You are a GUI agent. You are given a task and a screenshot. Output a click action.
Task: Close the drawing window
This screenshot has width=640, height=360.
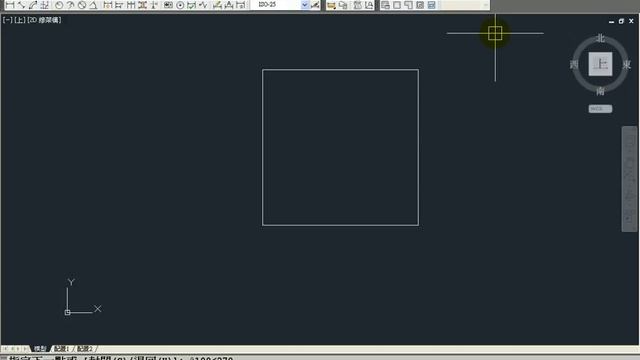coord(631,21)
